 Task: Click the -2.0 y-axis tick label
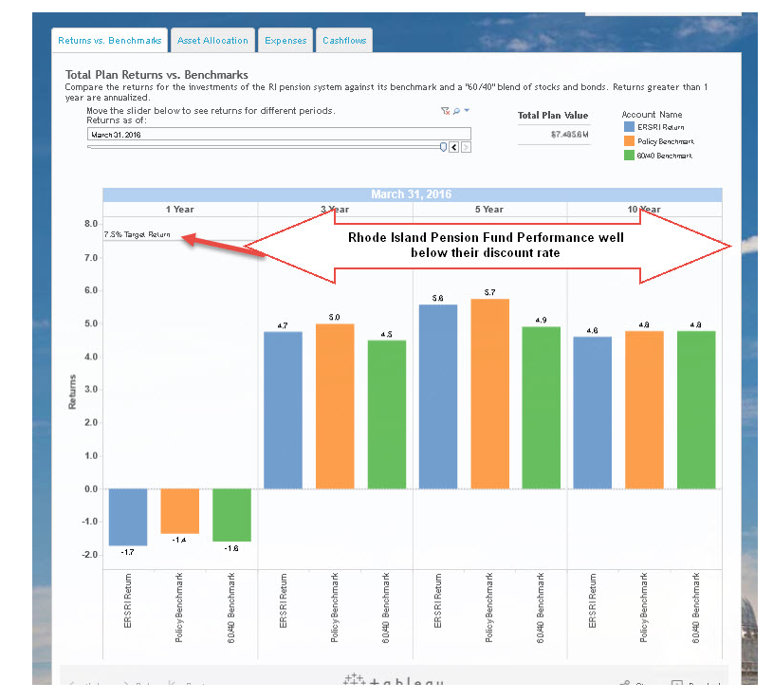[x=89, y=555]
